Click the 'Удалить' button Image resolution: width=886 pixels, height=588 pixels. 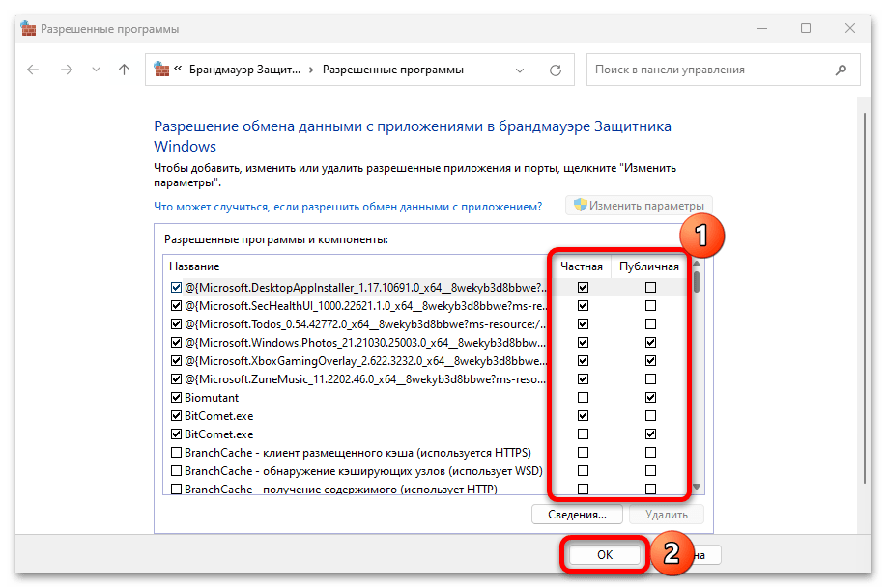(667, 515)
